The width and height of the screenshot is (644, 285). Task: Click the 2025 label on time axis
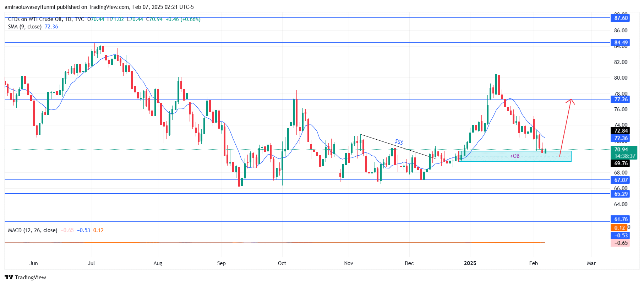point(470,263)
